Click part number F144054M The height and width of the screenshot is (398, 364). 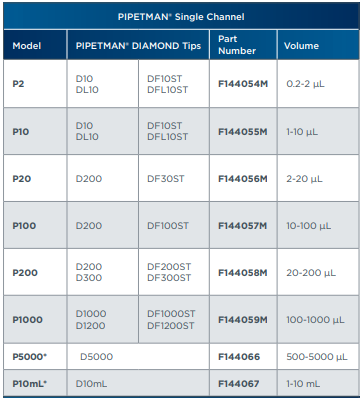(243, 84)
